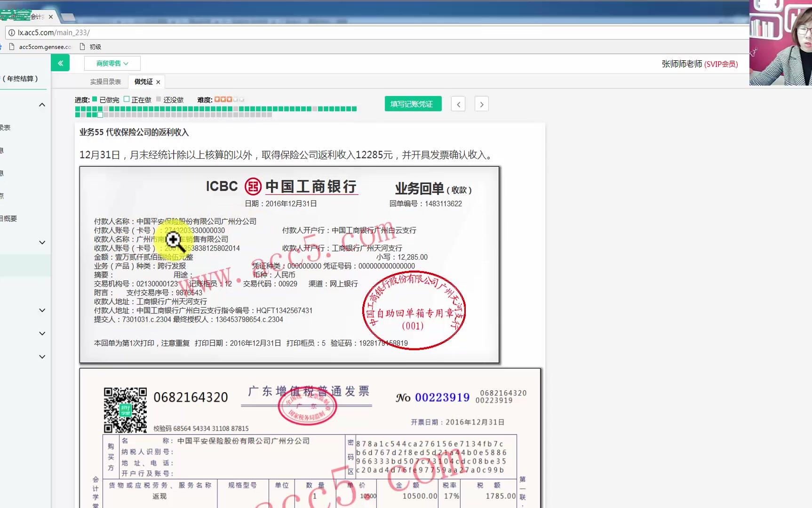This screenshot has width=812, height=508.
Task: Select the white-outlined current task progress square
Action: [x=100, y=114]
